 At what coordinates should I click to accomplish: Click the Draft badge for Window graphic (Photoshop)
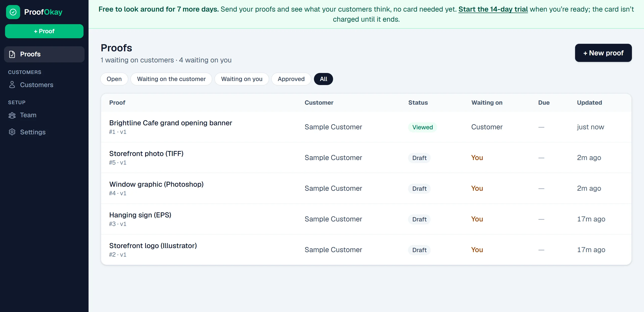click(x=419, y=189)
